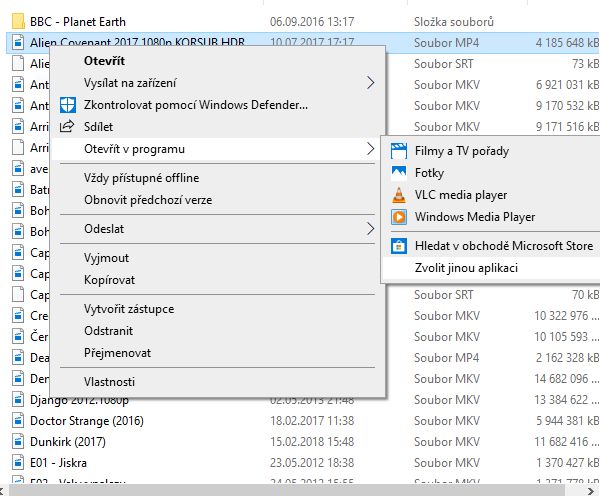
Task: Click the scrollbar right arrow
Action: (x=591, y=490)
